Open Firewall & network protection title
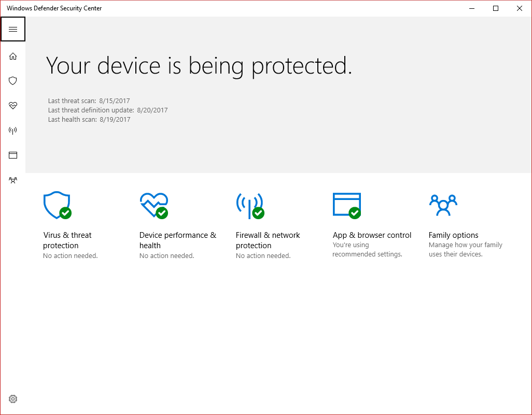Image resolution: width=532 pixels, height=415 pixels. 268,240
